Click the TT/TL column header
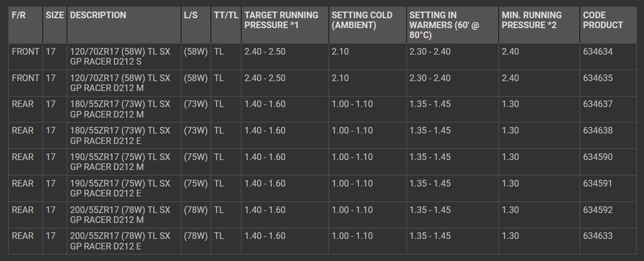The width and height of the screenshot is (644, 261). [226, 15]
